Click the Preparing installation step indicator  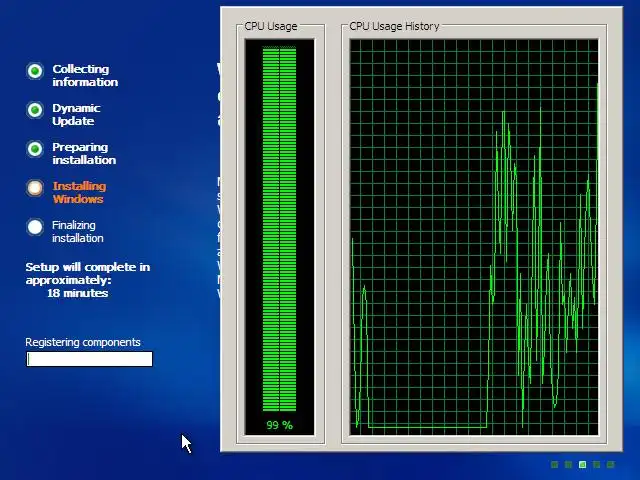click(x=35, y=149)
